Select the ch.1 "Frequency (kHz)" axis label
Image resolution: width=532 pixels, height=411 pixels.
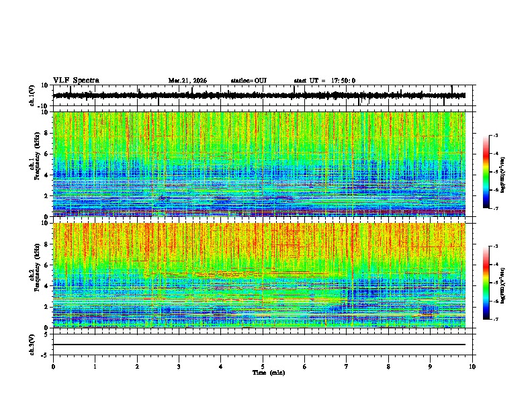coord(37,156)
